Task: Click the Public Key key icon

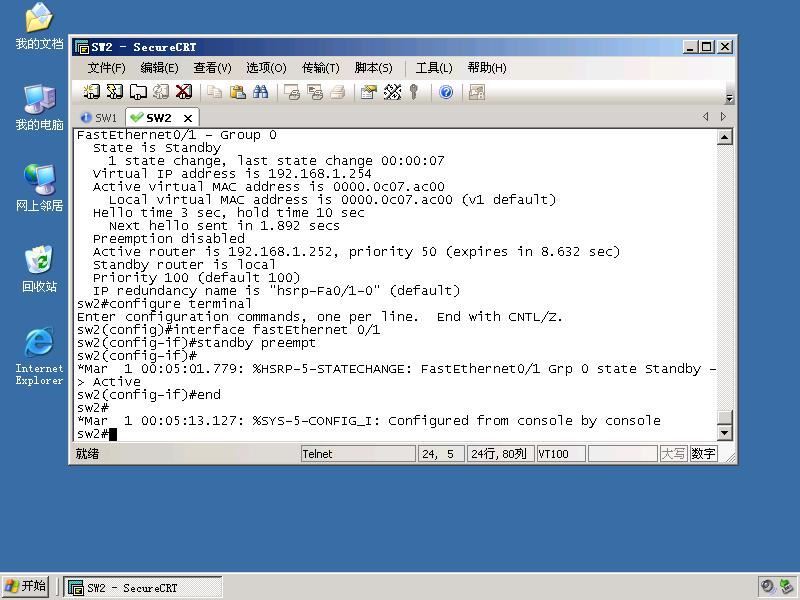Action: 414,92
